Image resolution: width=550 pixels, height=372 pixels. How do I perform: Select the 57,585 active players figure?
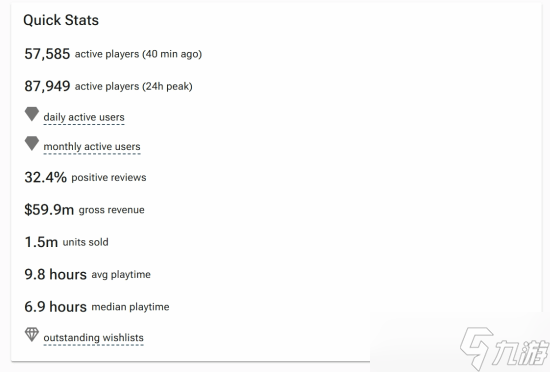tap(47, 54)
